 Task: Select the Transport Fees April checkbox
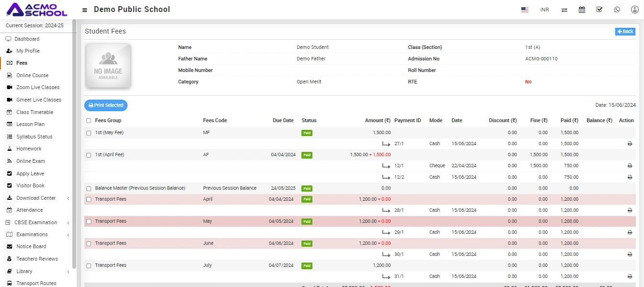coord(89,199)
